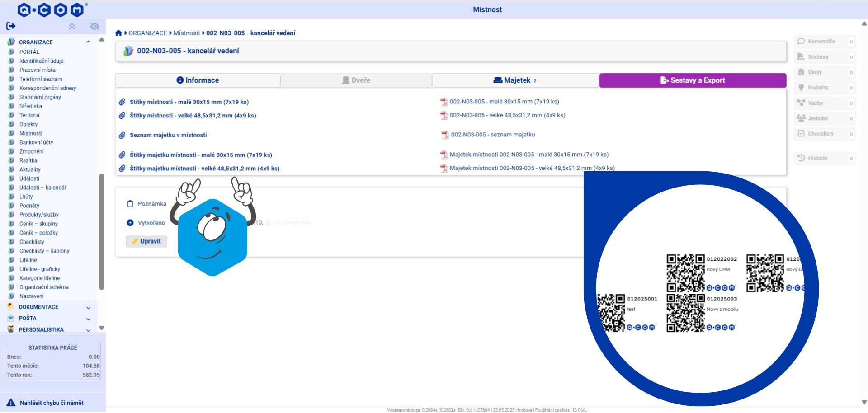This screenshot has height=413, width=868.
Task: Open Nastavení in the sidebar
Action: point(32,296)
